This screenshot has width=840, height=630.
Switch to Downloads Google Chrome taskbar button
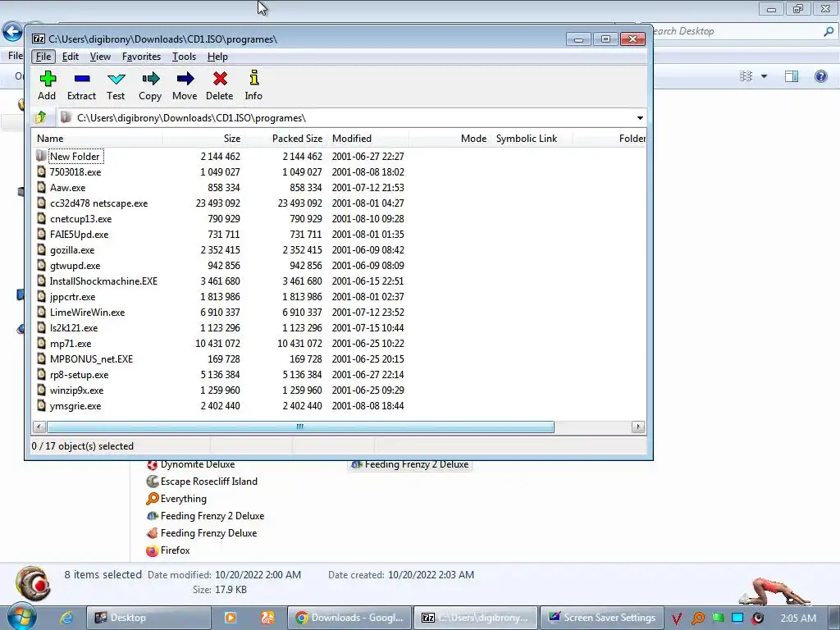click(x=349, y=618)
